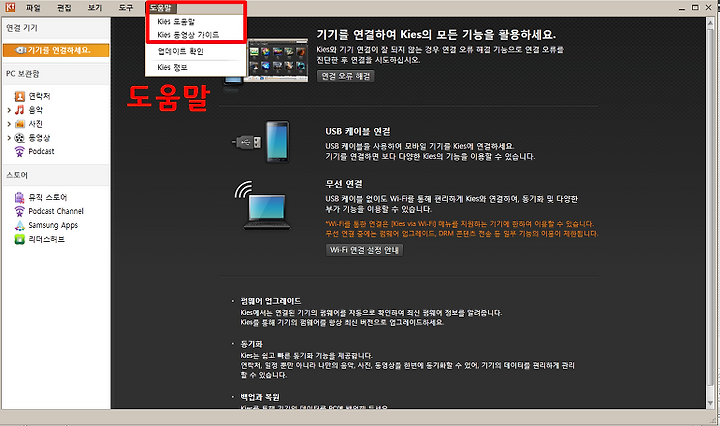Click the 동기화 heading
This screenshot has height=426, width=720.
coord(251,344)
